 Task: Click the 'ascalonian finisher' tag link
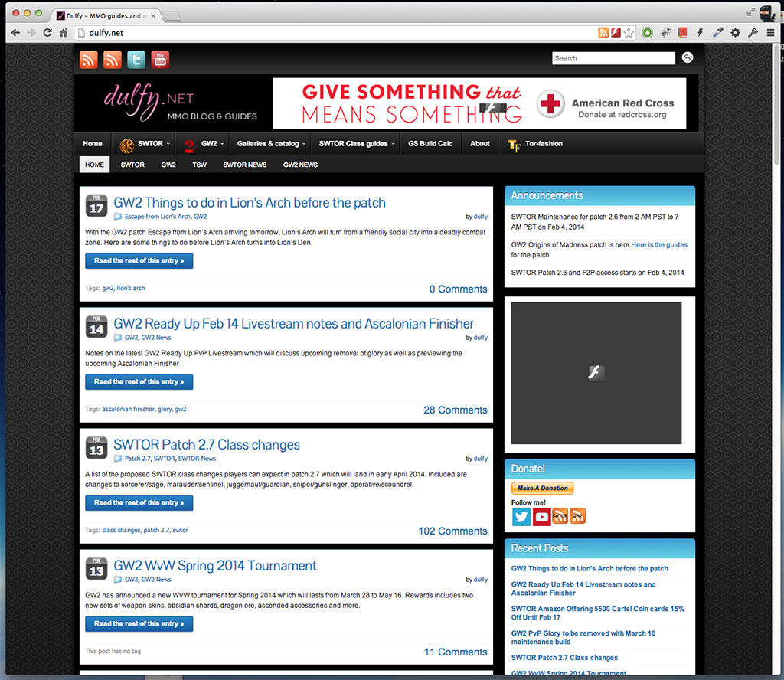[129, 409]
